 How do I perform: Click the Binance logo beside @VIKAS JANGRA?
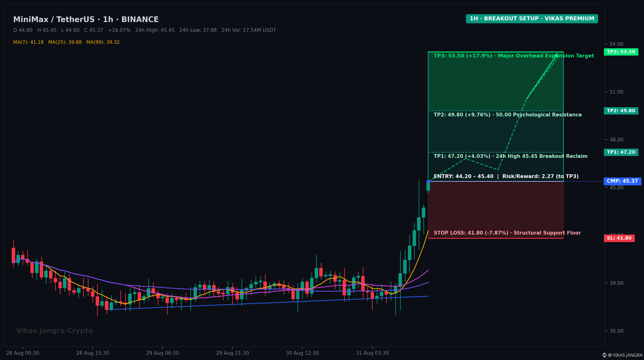click(604, 355)
